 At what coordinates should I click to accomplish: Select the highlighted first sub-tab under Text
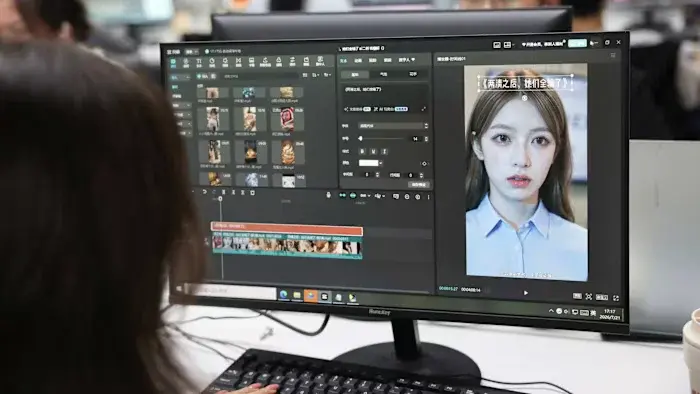[x=355, y=75]
